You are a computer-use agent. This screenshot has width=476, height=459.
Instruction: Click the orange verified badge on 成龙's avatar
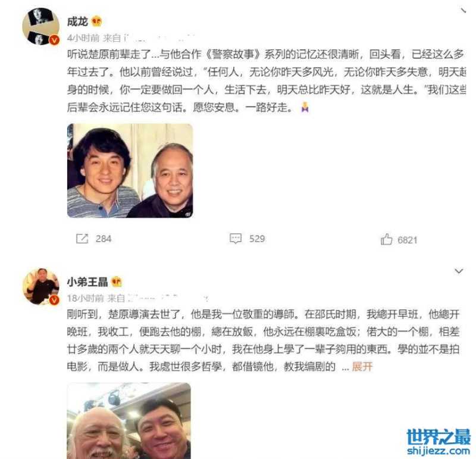pyautogui.click(x=54, y=40)
